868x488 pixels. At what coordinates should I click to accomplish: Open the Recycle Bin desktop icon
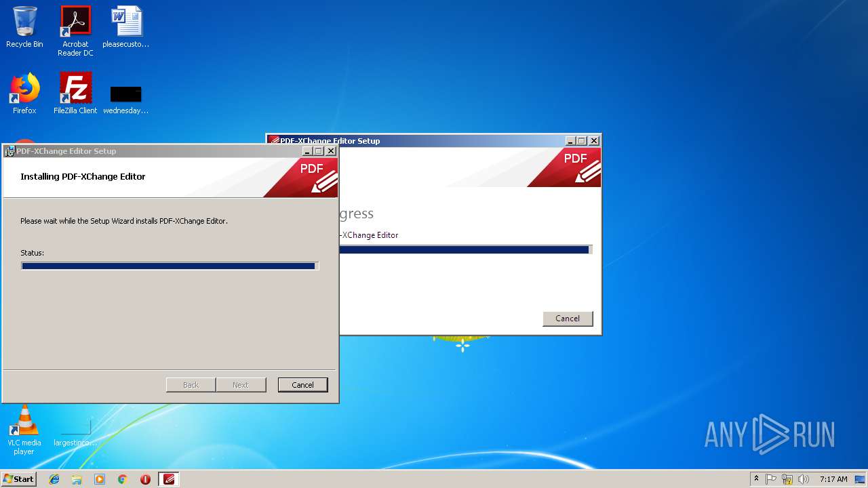point(24,27)
